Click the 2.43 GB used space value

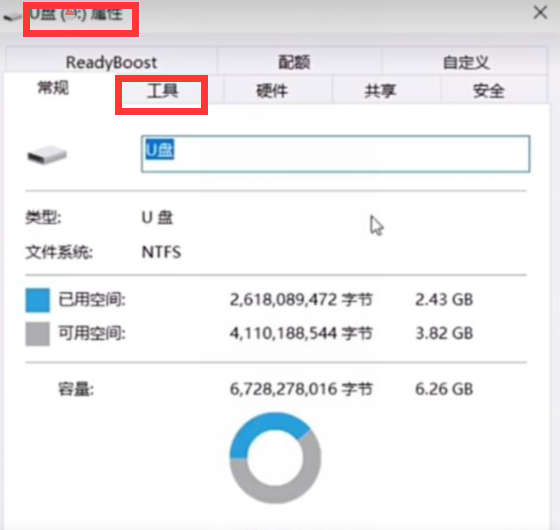[x=444, y=299]
